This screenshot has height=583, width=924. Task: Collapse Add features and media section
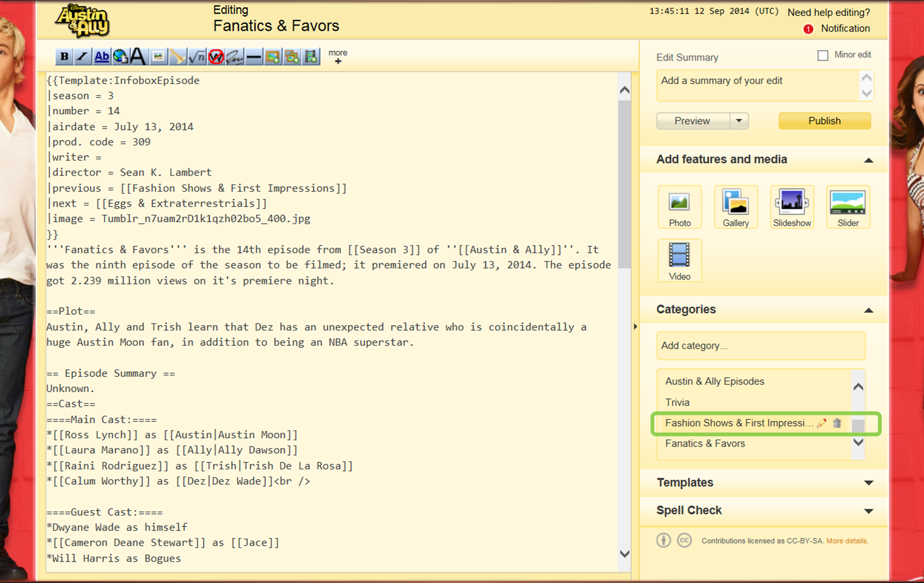point(869,160)
